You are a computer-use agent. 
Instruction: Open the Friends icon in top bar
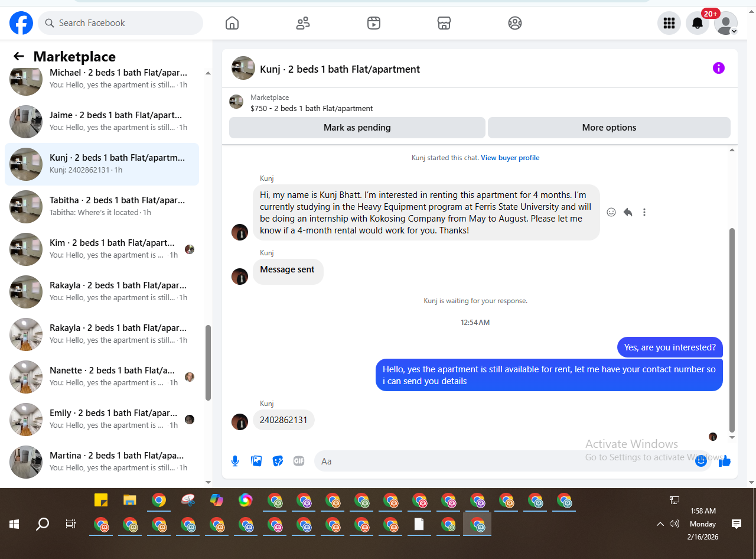(303, 23)
